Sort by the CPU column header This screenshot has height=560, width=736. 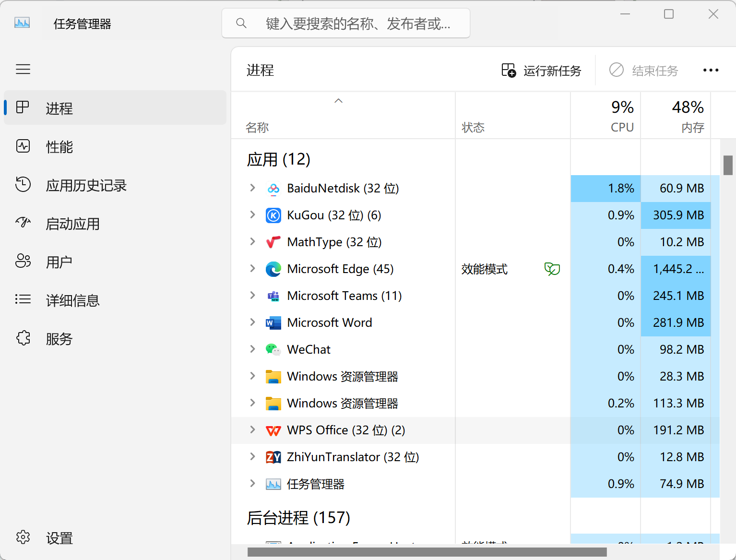click(x=605, y=115)
